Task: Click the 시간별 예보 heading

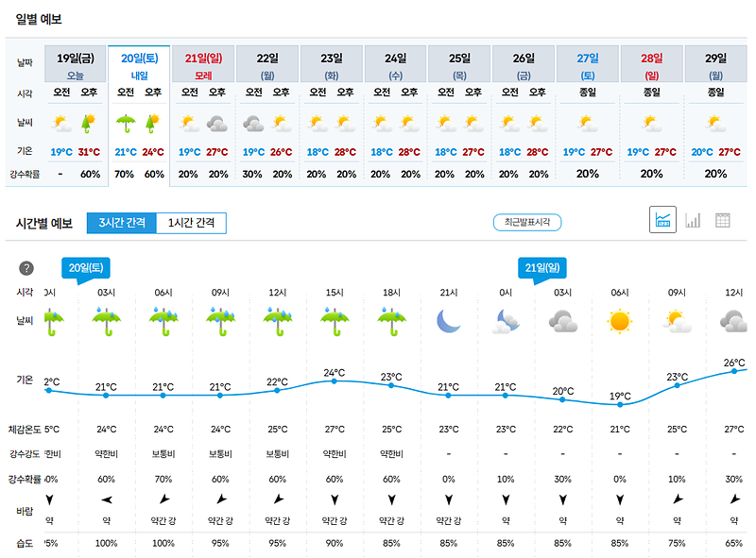Action: click(x=44, y=223)
